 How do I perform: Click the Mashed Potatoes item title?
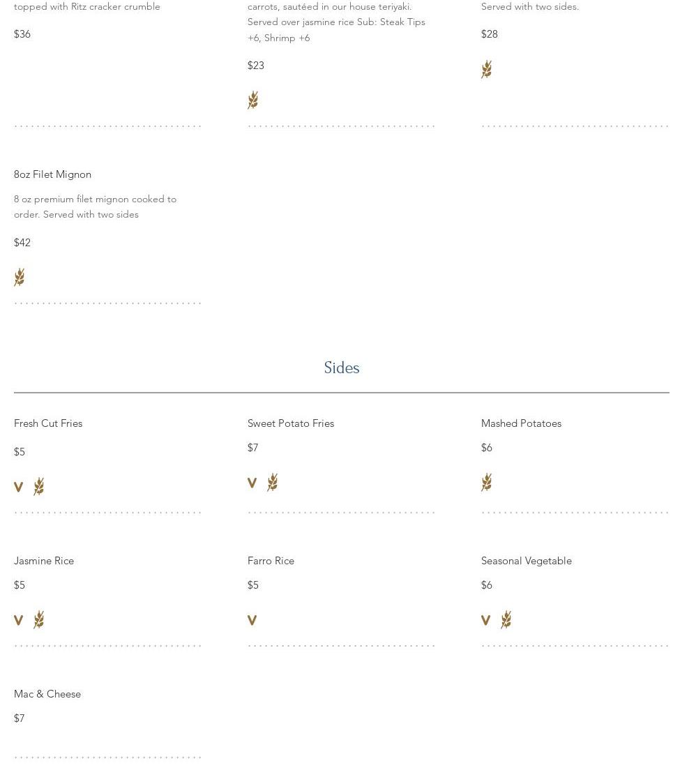521,423
